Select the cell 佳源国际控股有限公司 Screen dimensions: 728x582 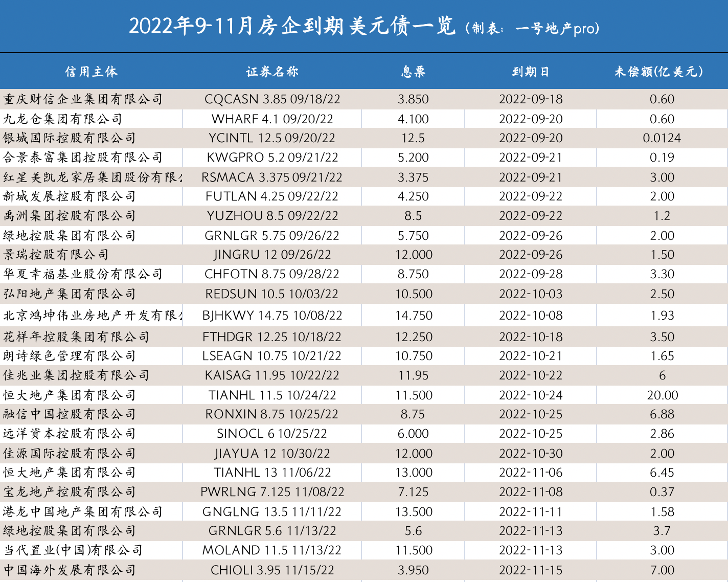70,454
